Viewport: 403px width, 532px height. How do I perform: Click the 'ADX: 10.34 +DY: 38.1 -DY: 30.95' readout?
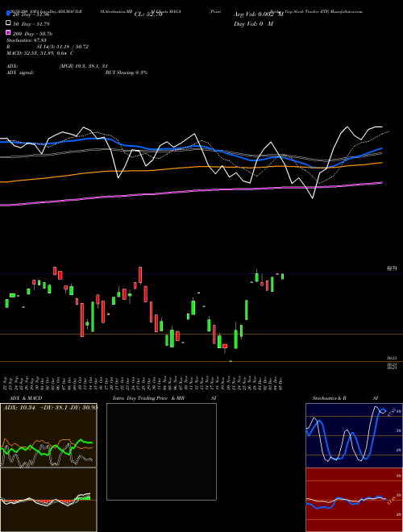pos(50,407)
